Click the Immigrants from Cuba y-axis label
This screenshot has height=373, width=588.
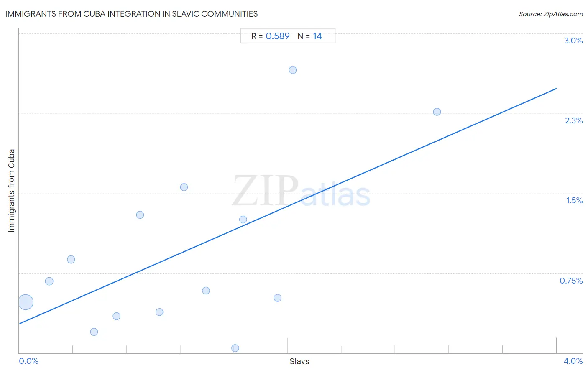pyautogui.click(x=11, y=190)
